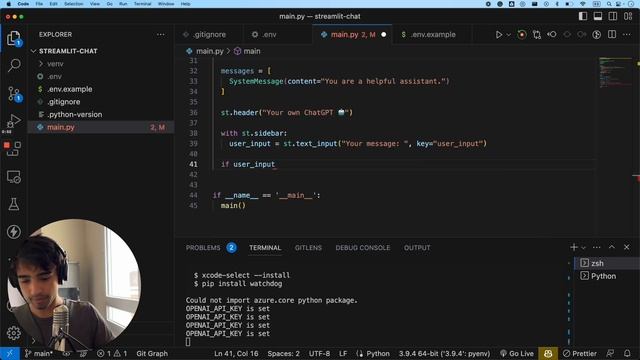The width and height of the screenshot is (640, 360).
Task: Open the new terminal launch profile dropdown
Action: pyautogui.click(x=583, y=248)
